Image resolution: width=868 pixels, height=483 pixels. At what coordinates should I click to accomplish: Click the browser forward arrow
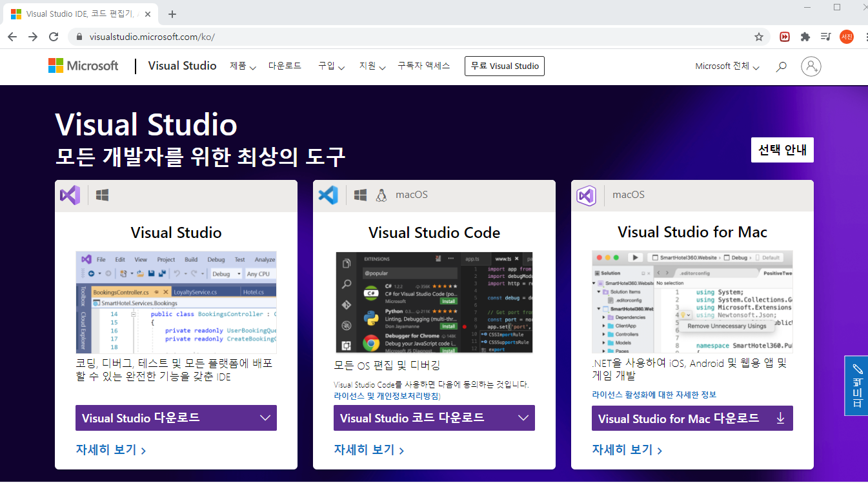pos(33,37)
